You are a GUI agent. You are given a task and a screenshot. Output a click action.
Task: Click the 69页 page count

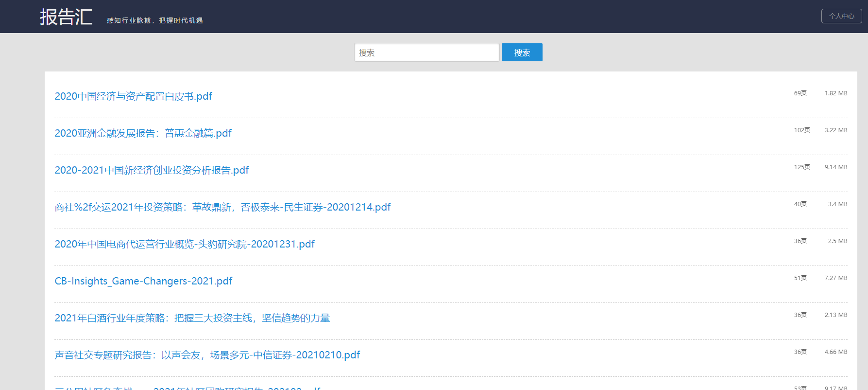(800, 93)
